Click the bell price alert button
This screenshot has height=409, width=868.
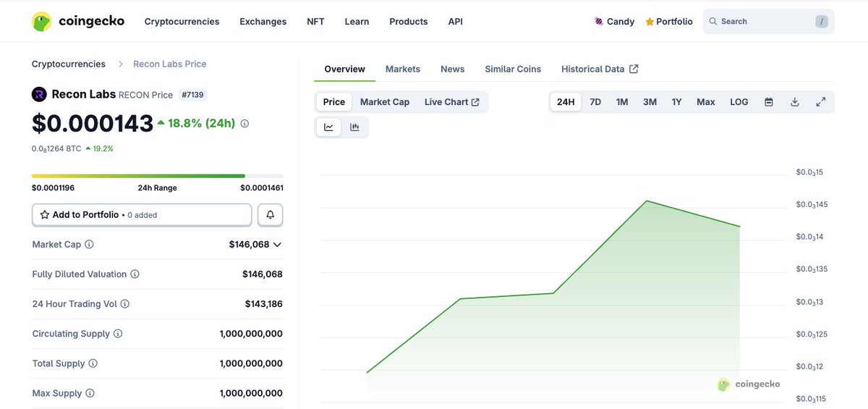coord(271,215)
